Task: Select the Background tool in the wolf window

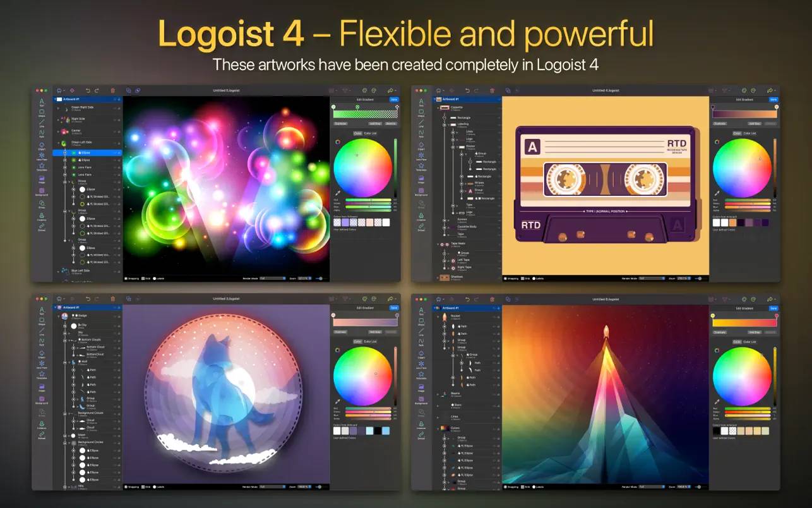Action: pyautogui.click(x=42, y=399)
